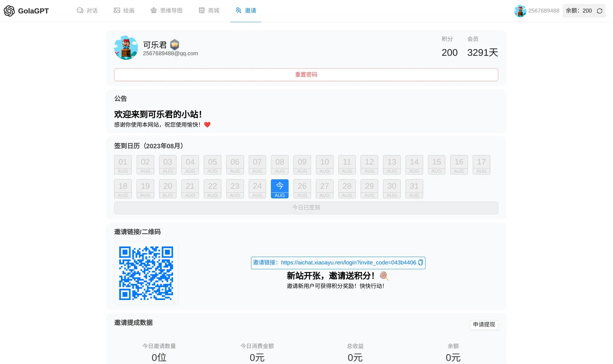Click the small avatar in the top bar

click(520, 11)
